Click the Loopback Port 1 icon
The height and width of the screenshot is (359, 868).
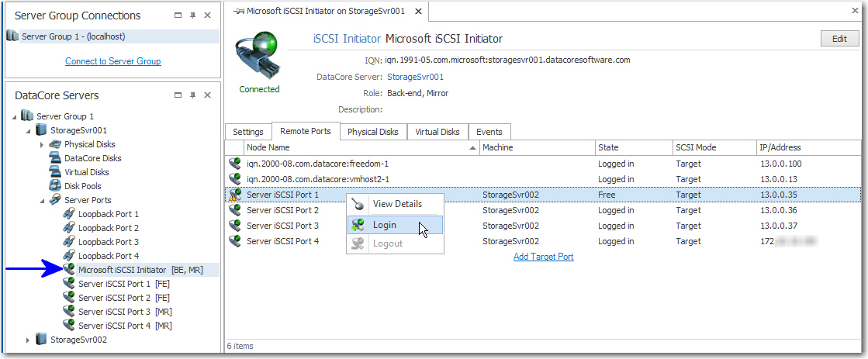pos(69,213)
